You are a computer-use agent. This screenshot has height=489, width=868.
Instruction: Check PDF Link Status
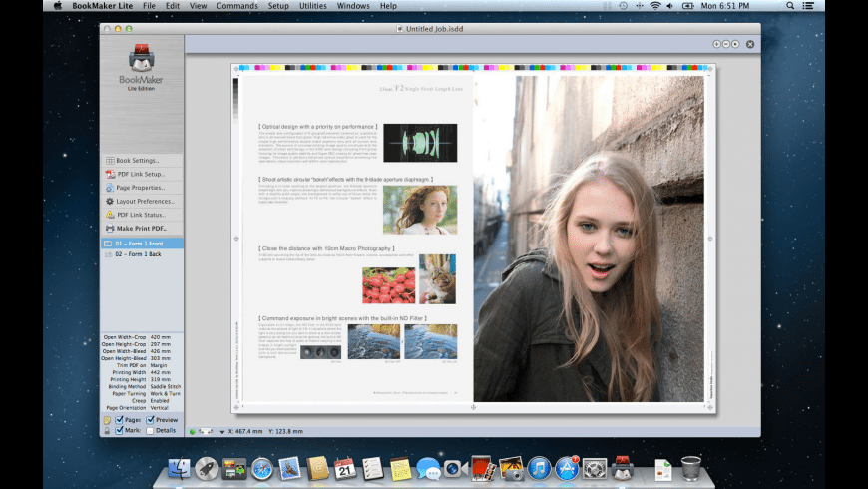coord(142,215)
